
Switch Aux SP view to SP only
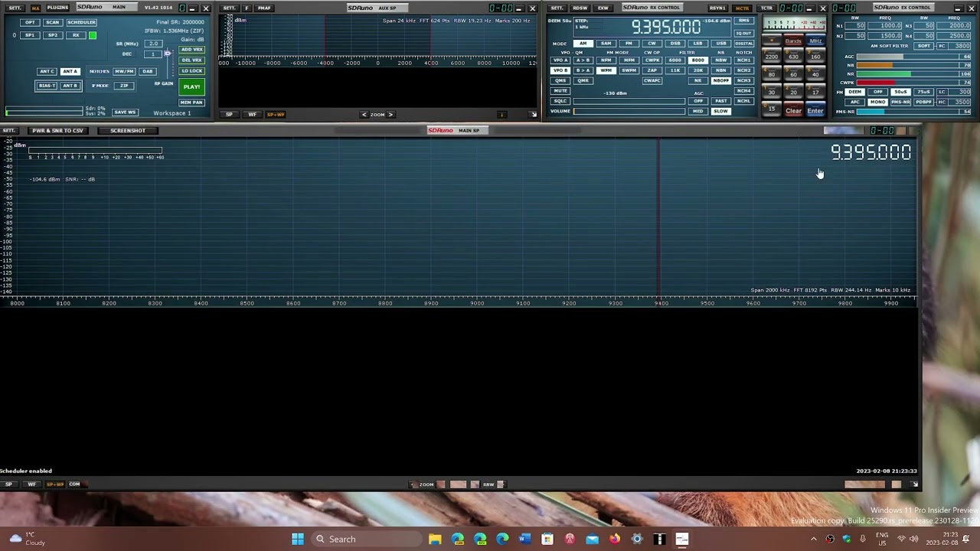229,115
